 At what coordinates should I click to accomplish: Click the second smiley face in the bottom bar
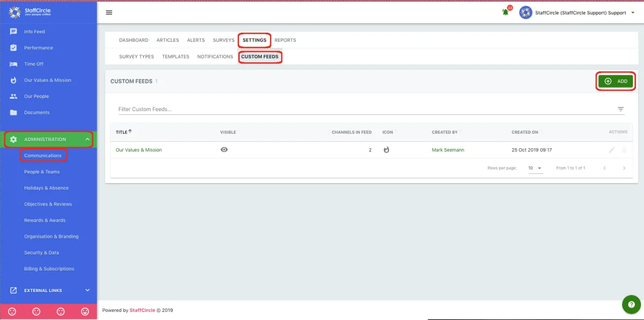(36, 311)
